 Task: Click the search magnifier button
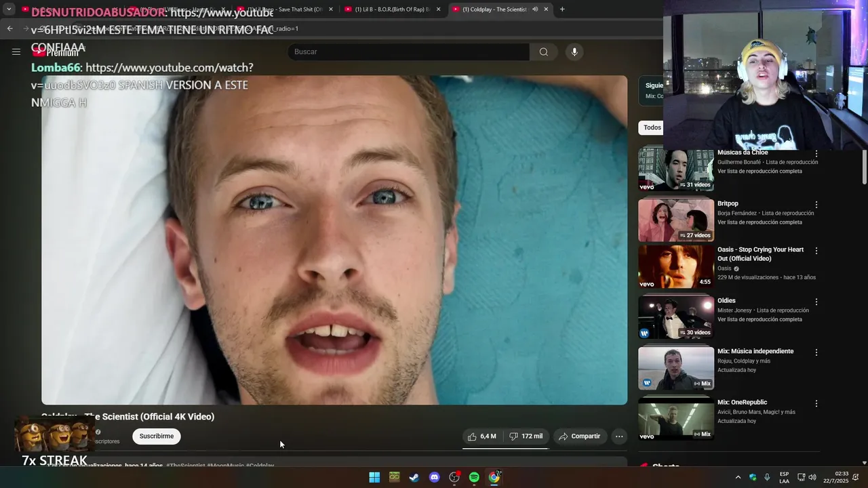[x=543, y=52]
